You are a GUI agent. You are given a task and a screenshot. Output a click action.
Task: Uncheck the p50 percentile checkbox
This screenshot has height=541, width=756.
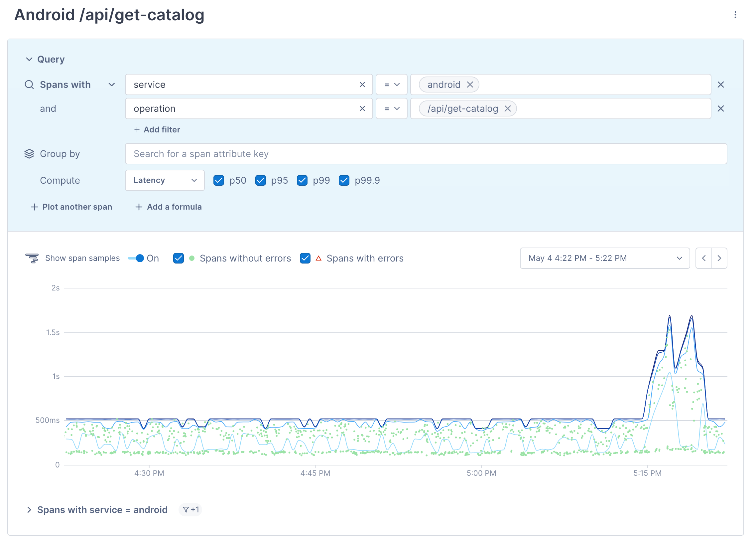coord(219,181)
